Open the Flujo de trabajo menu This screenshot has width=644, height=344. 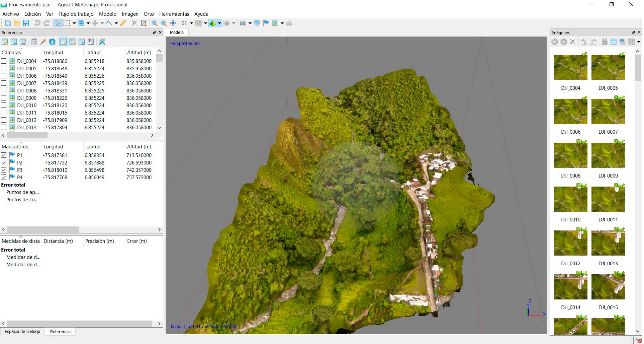(x=76, y=14)
